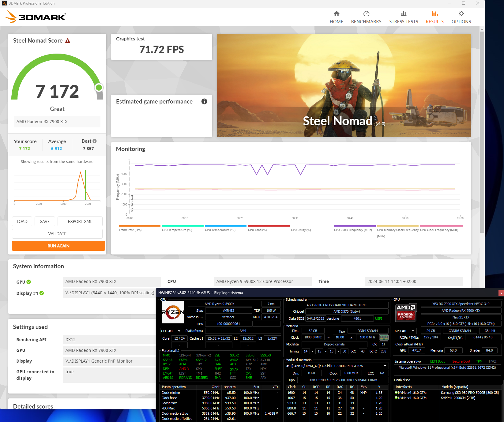Select the DX12 Rendering API value
The width and height of the screenshot is (504, 422).
click(x=109, y=340)
